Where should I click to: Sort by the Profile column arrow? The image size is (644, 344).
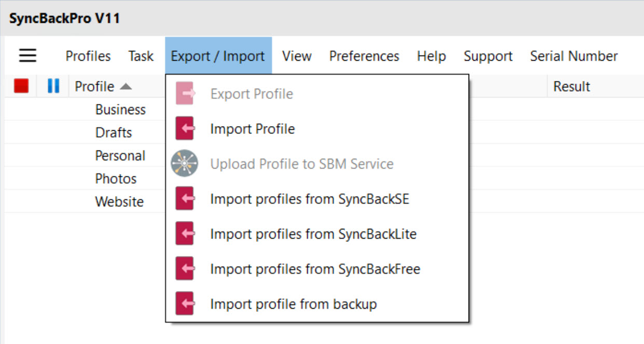click(x=126, y=87)
